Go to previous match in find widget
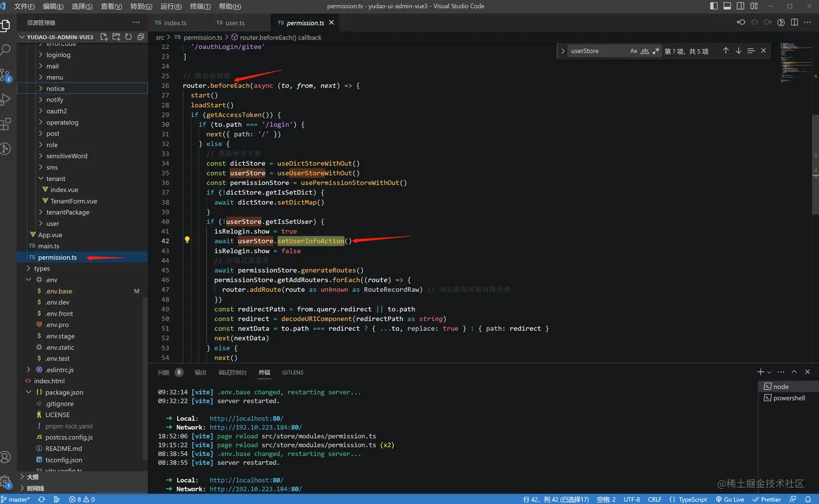 (726, 50)
